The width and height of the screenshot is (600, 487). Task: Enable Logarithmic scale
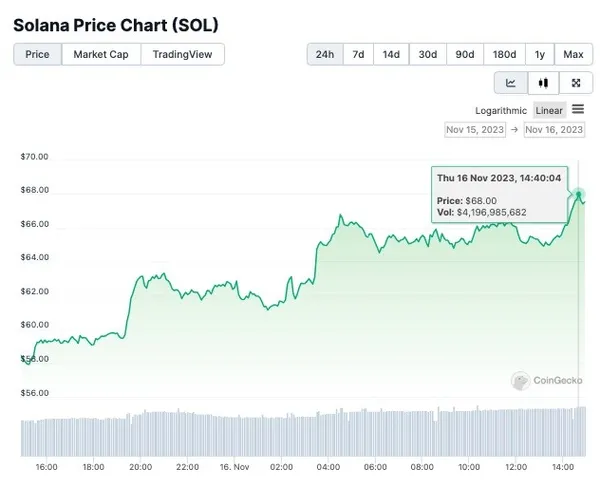point(501,110)
